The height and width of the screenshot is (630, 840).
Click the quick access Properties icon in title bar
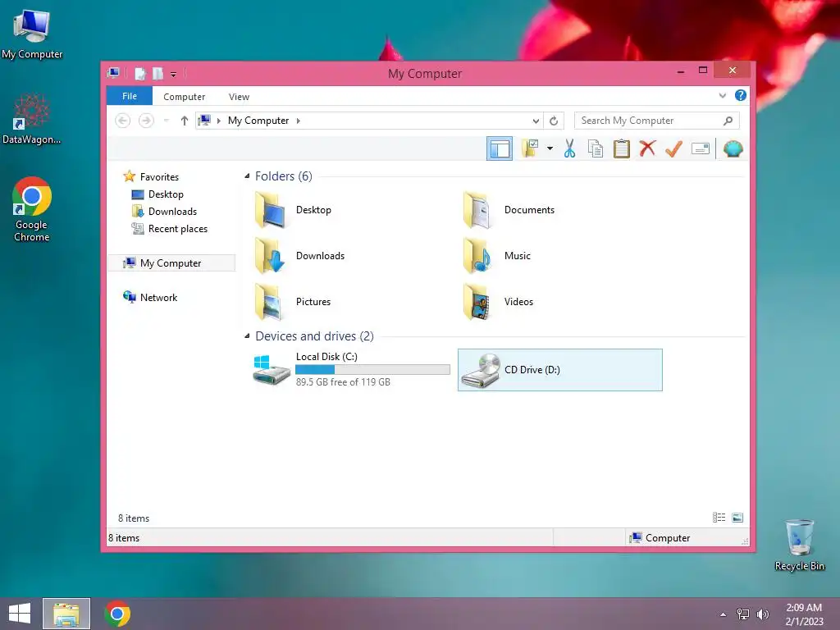pyautogui.click(x=139, y=73)
